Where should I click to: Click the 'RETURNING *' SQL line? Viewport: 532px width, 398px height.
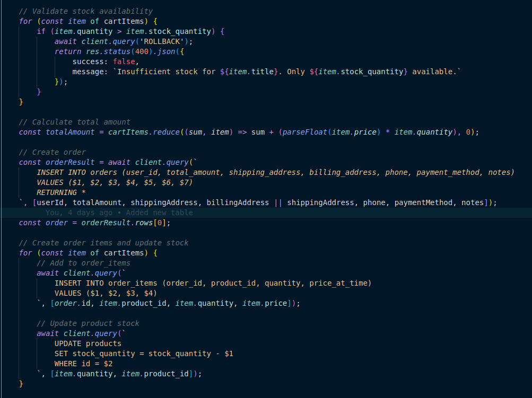point(61,192)
